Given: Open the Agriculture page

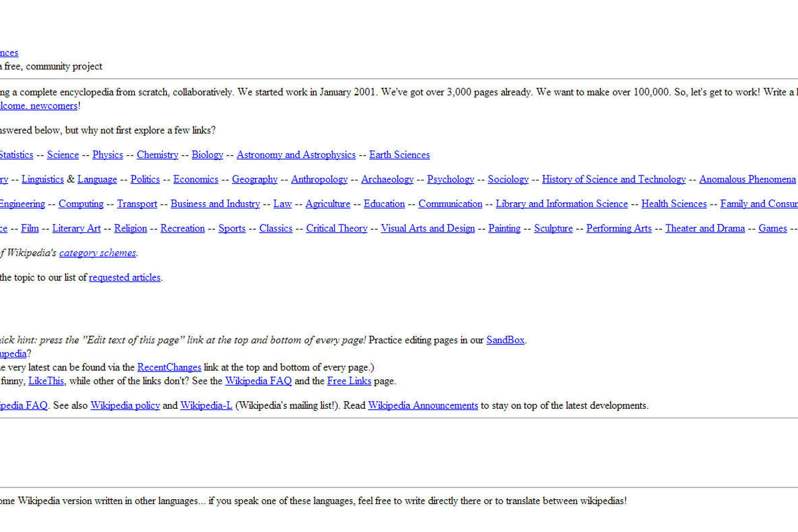Looking at the screenshot, I should pyautogui.click(x=328, y=203).
